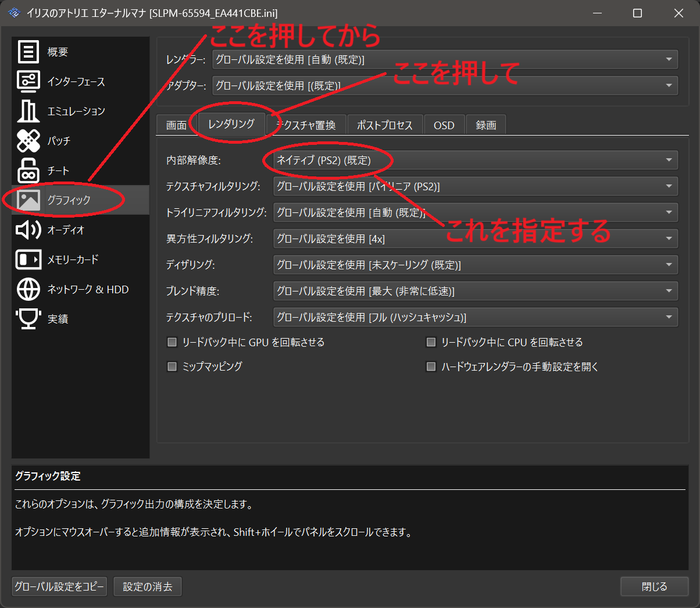Open the チート padlock icon
Image resolution: width=700 pixels, height=608 pixels.
(28, 170)
